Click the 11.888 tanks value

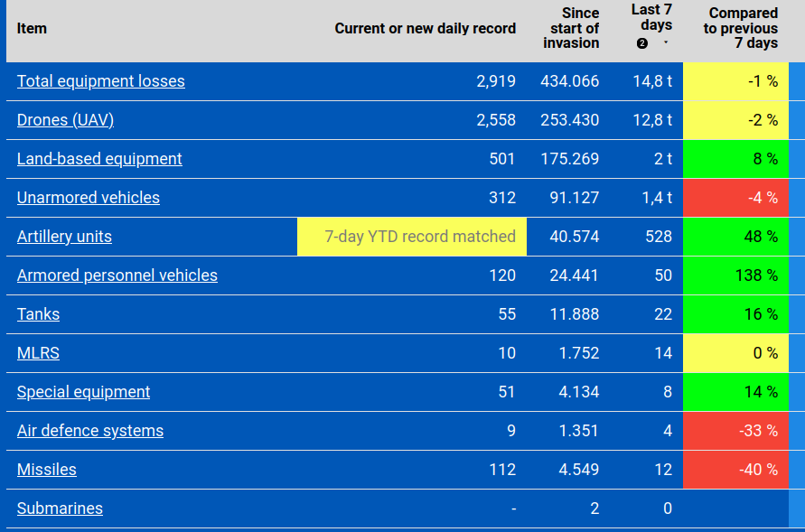(x=574, y=314)
